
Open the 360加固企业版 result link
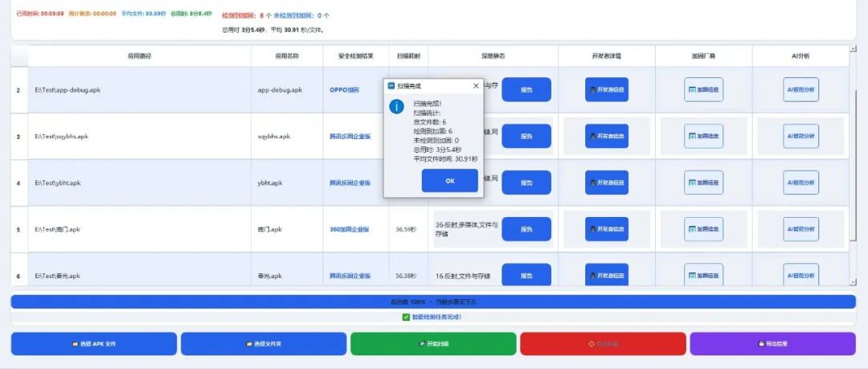350,229
